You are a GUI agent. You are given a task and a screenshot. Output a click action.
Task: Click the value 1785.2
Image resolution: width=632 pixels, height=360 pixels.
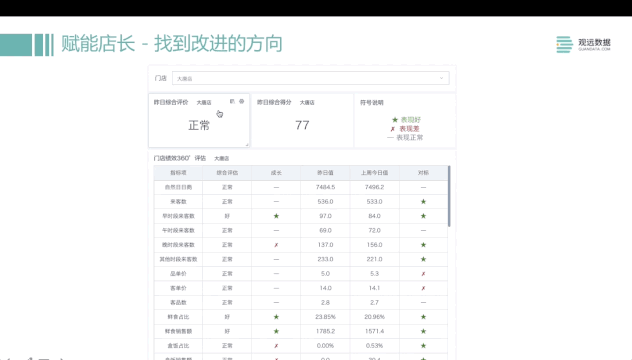point(325,331)
